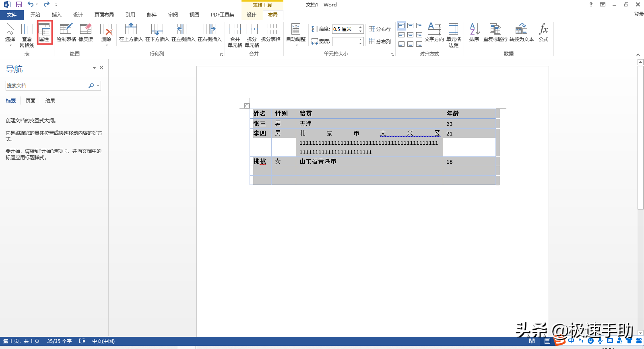Open the Delete (删除) table dropdown
The height and width of the screenshot is (349, 644).
(106, 35)
